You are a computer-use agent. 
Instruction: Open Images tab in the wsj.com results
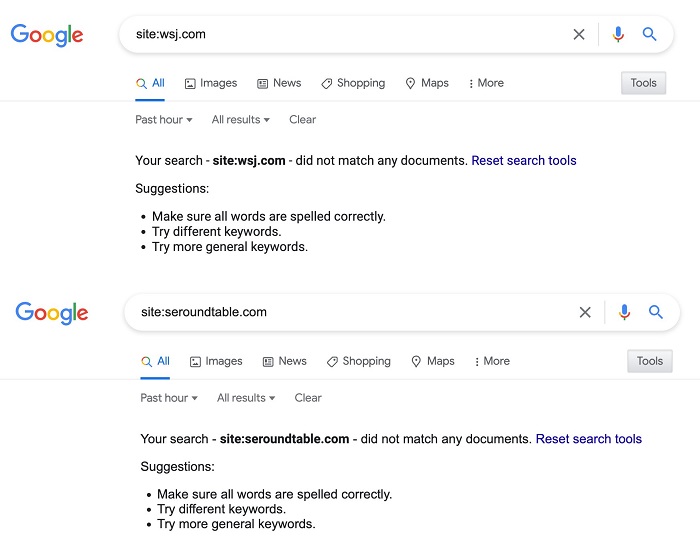point(211,83)
